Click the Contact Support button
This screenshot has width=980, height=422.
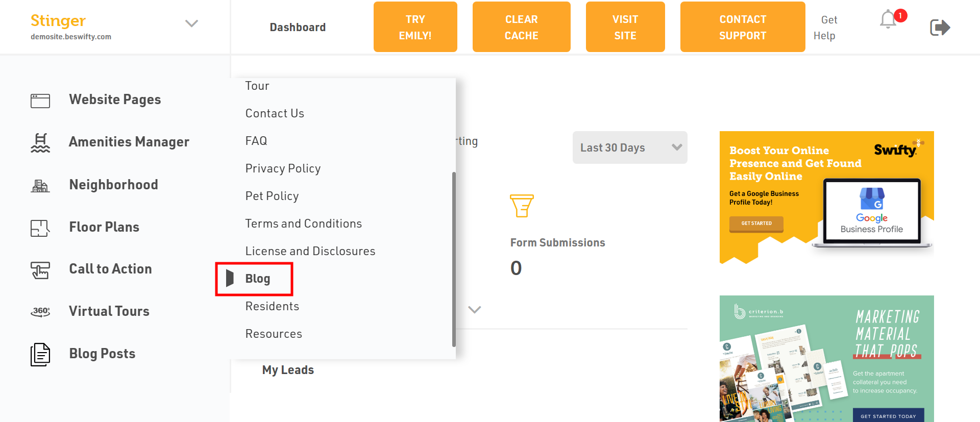[743, 27]
